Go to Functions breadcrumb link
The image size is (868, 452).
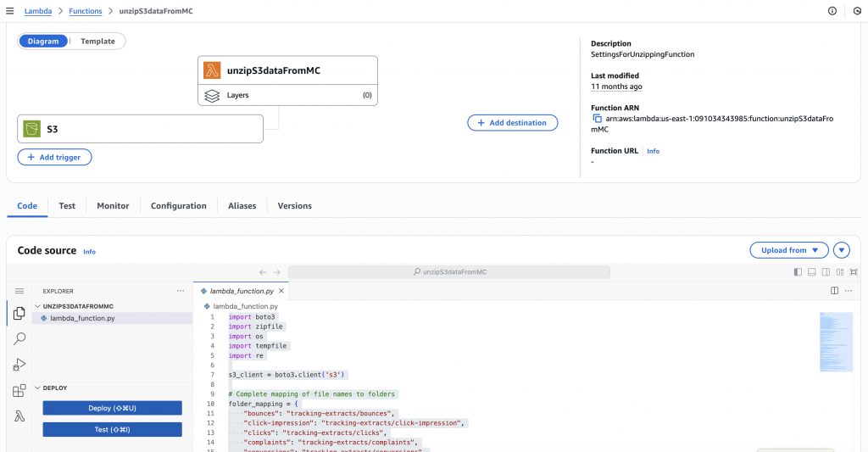(86, 11)
